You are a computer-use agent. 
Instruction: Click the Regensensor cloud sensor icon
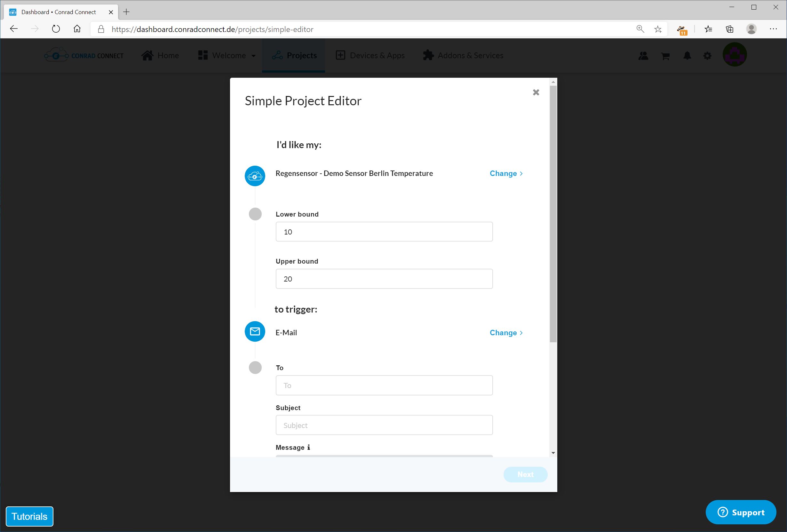pyautogui.click(x=255, y=176)
